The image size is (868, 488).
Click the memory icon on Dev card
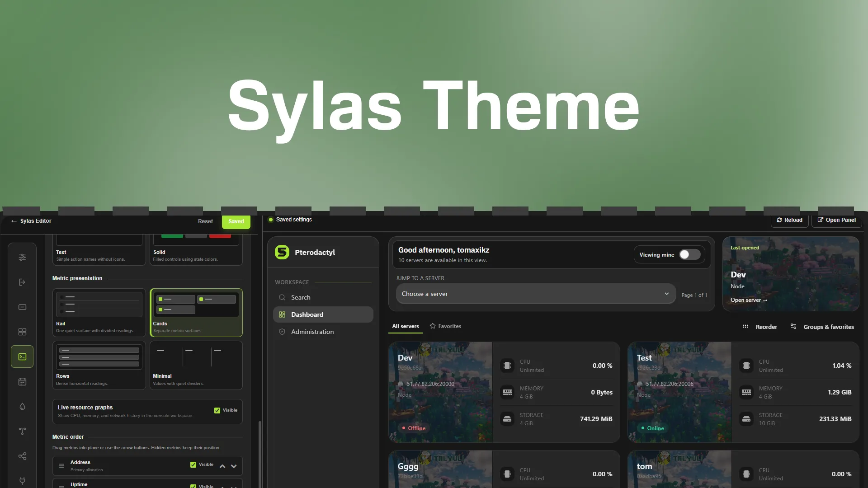(507, 392)
